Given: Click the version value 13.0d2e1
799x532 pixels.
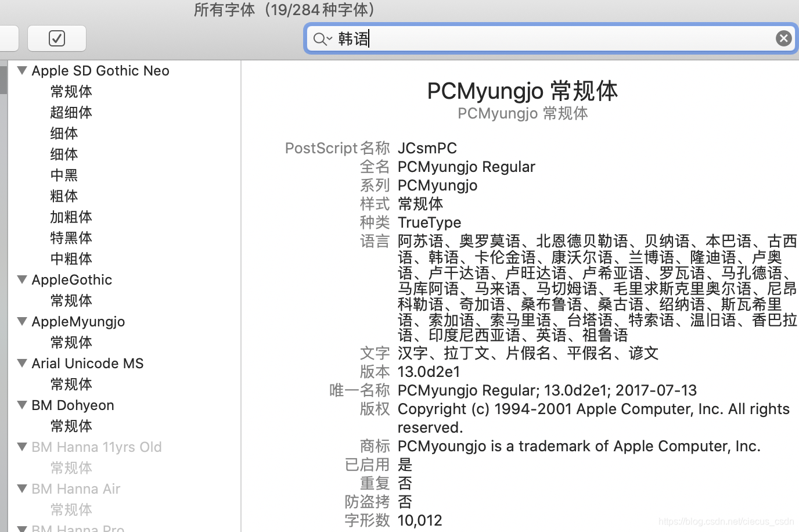Looking at the screenshot, I should [x=429, y=372].
